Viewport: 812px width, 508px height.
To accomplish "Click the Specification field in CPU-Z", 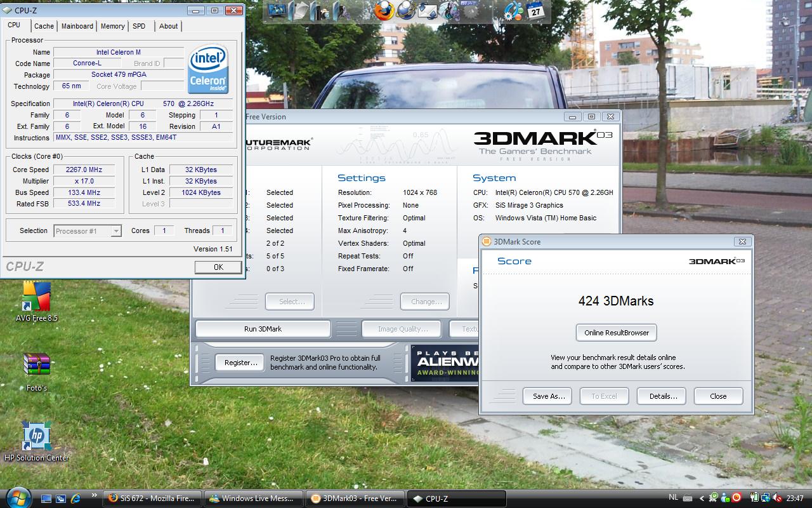I will 143,104.
